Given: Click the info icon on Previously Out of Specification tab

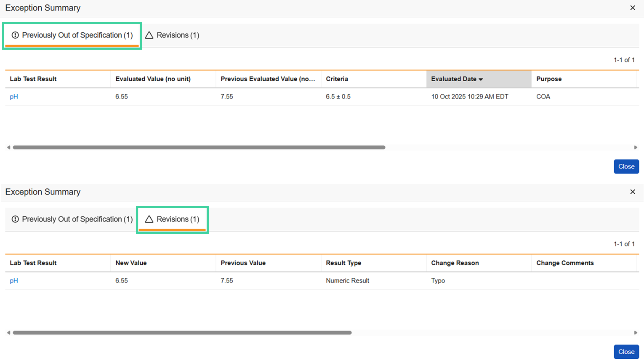Looking at the screenshot, I should click(x=15, y=35).
